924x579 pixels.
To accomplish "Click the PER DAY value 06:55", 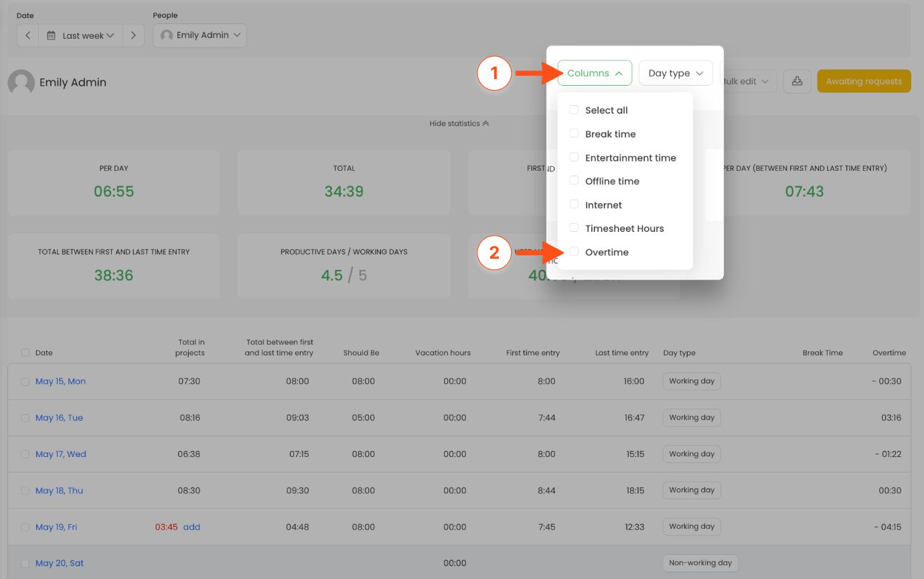I will point(114,192).
